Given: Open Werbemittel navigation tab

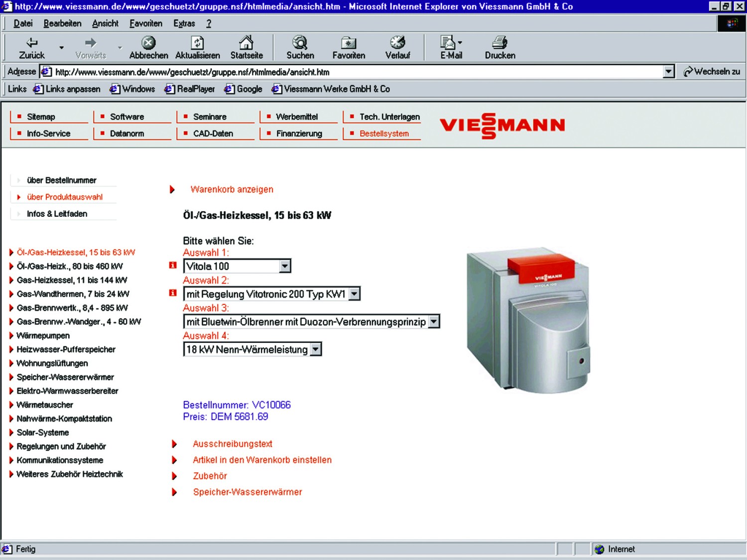Looking at the screenshot, I should coord(298,117).
